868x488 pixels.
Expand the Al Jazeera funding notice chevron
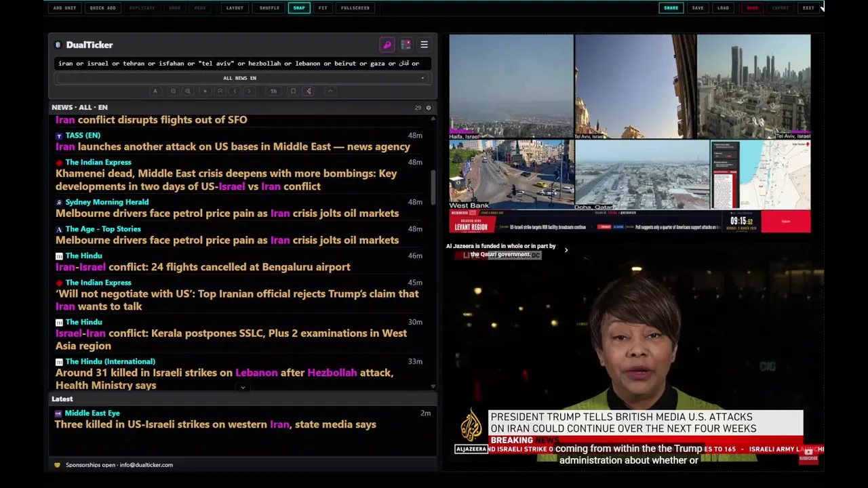(x=566, y=250)
